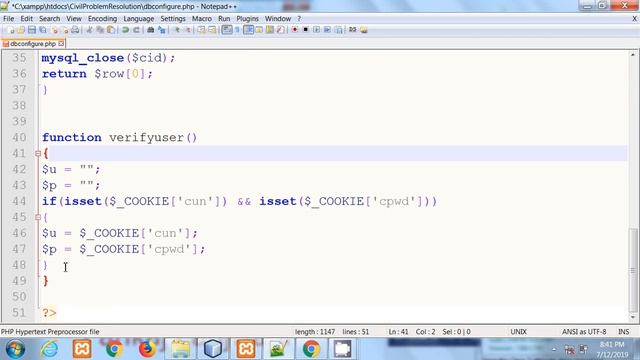640x360 pixels.
Task: Redo the edit via toolbar
Action: (x=136, y=30)
